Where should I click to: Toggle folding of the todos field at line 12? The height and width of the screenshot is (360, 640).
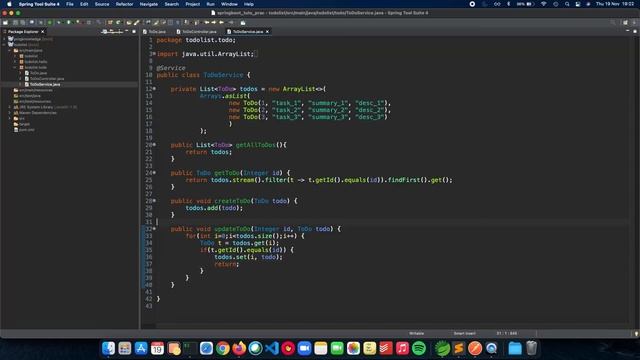pyautogui.click(x=154, y=89)
